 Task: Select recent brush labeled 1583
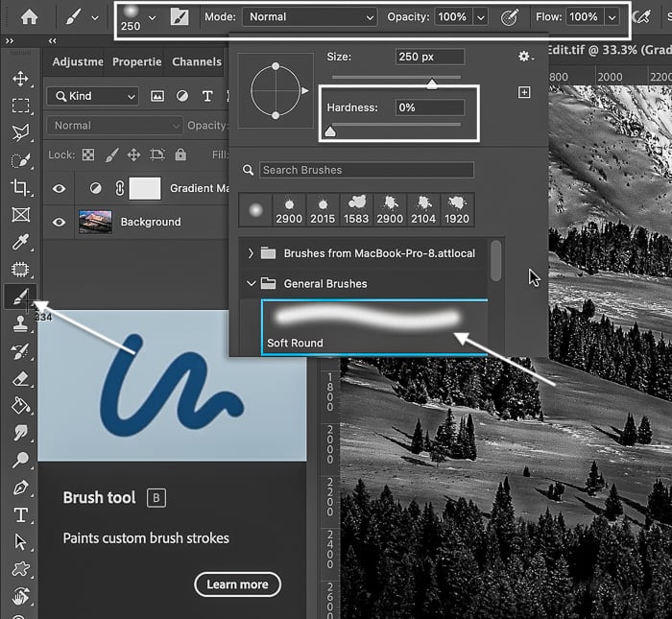tap(356, 209)
